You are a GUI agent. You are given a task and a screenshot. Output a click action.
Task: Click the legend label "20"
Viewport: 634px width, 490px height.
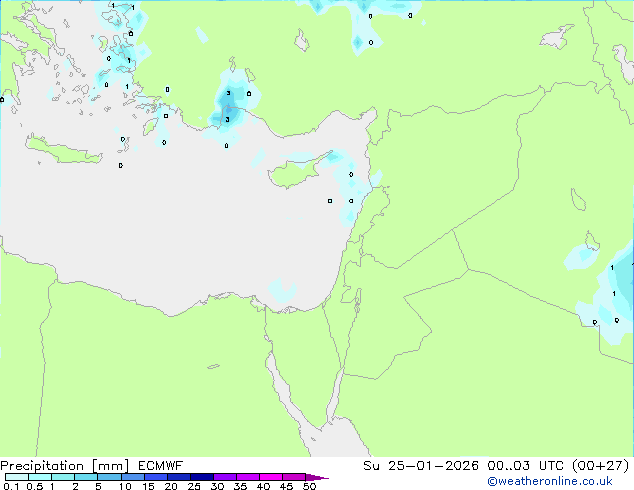point(171,486)
